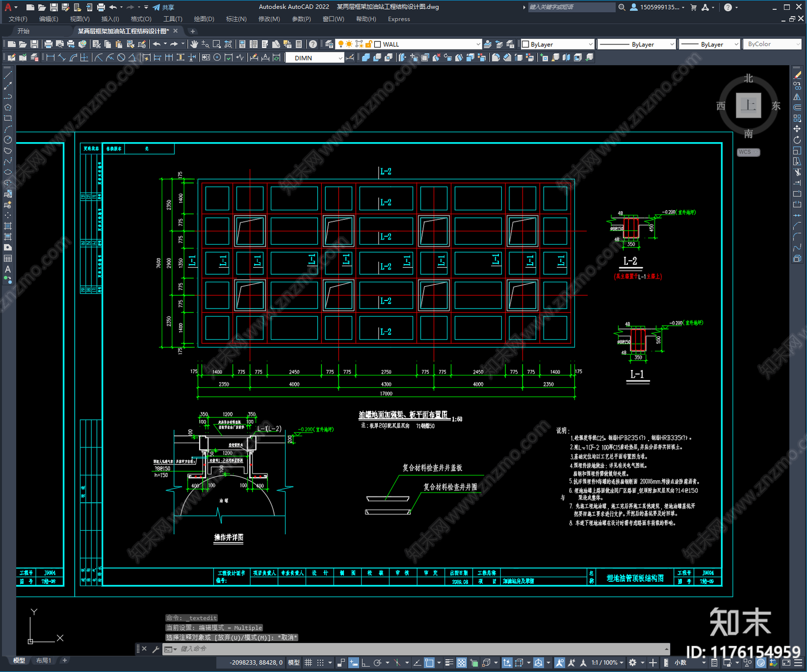This screenshot has width=807, height=672.
Task: Open annotation scale 1:1 / 100% dropdown
Action: coord(608,662)
